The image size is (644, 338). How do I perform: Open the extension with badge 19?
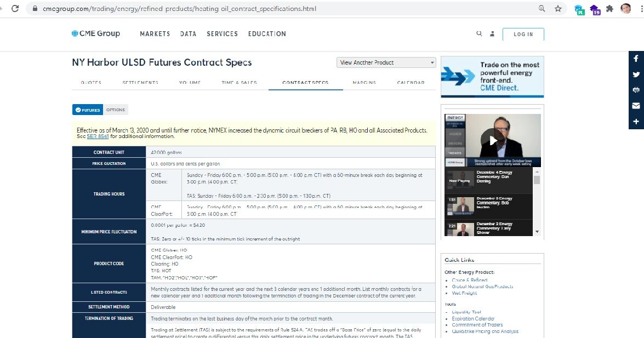(595, 9)
